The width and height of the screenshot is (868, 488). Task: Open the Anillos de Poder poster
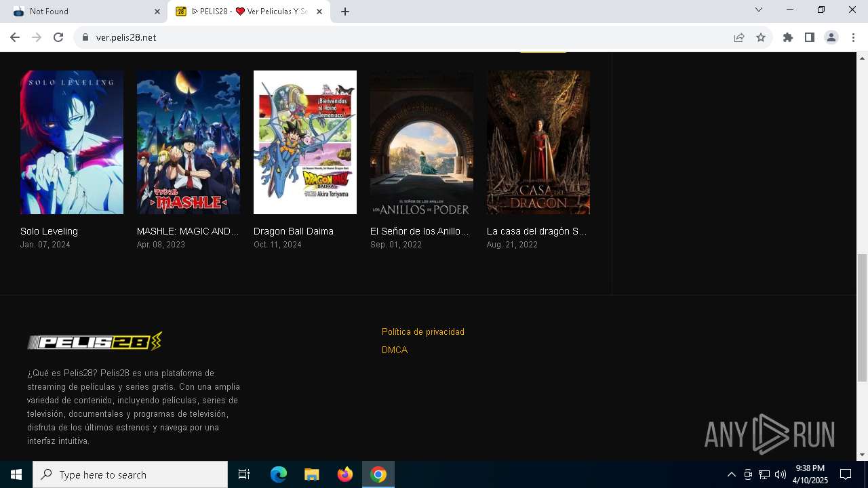click(x=422, y=142)
